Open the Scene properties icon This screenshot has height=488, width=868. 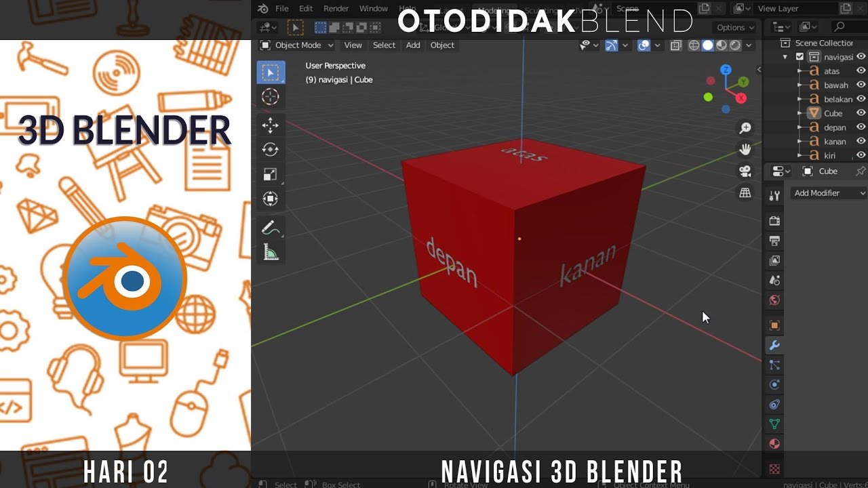click(x=774, y=280)
